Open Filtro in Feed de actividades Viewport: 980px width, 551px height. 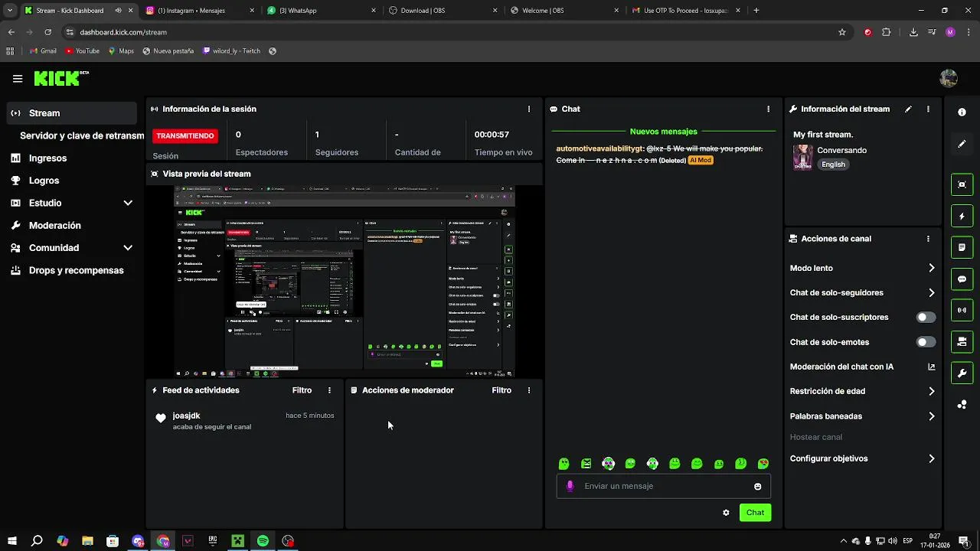302,390
